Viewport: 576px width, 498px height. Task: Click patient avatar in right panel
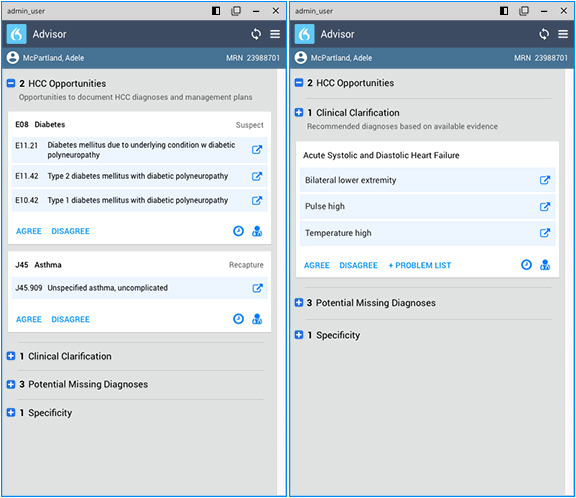coord(300,58)
